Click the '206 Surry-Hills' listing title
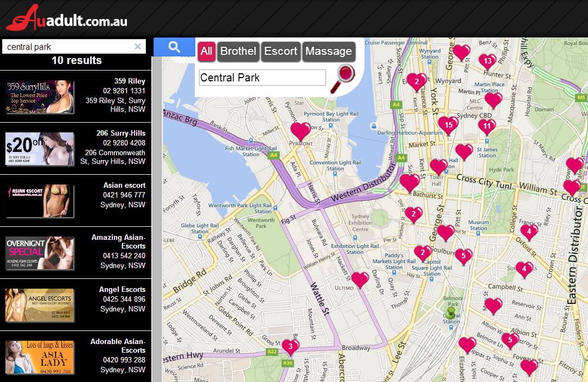Viewport: 588px width, 382px height. point(121,133)
